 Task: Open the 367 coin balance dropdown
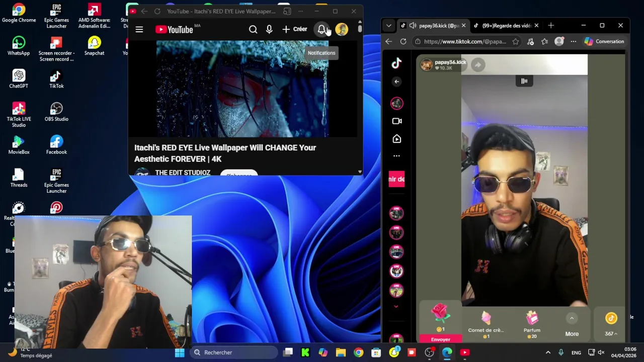click(611, 324)
